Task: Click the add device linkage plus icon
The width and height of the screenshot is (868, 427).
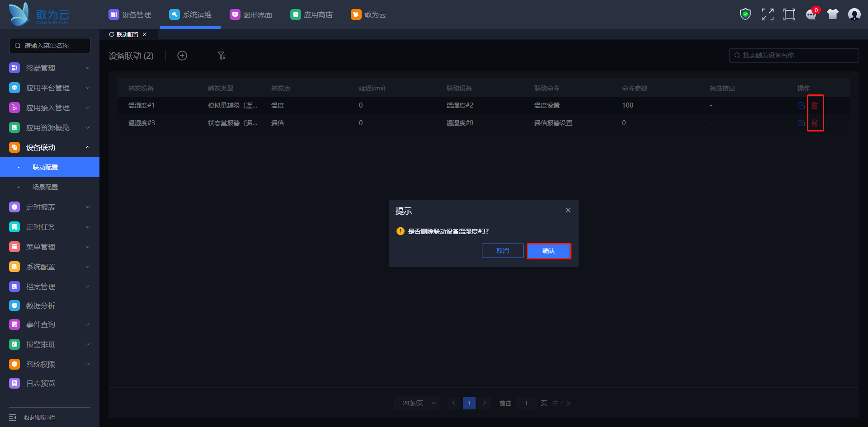Action: 182,56
